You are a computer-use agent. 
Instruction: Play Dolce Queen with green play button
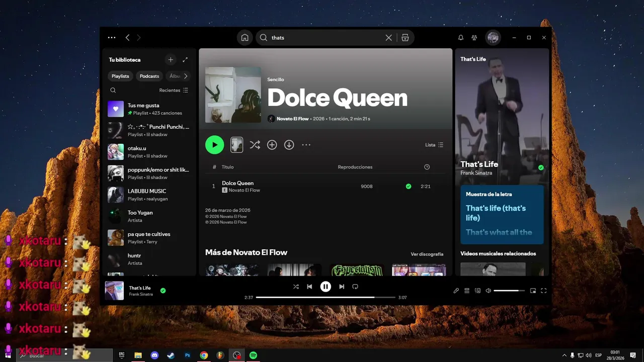point(214,145)
